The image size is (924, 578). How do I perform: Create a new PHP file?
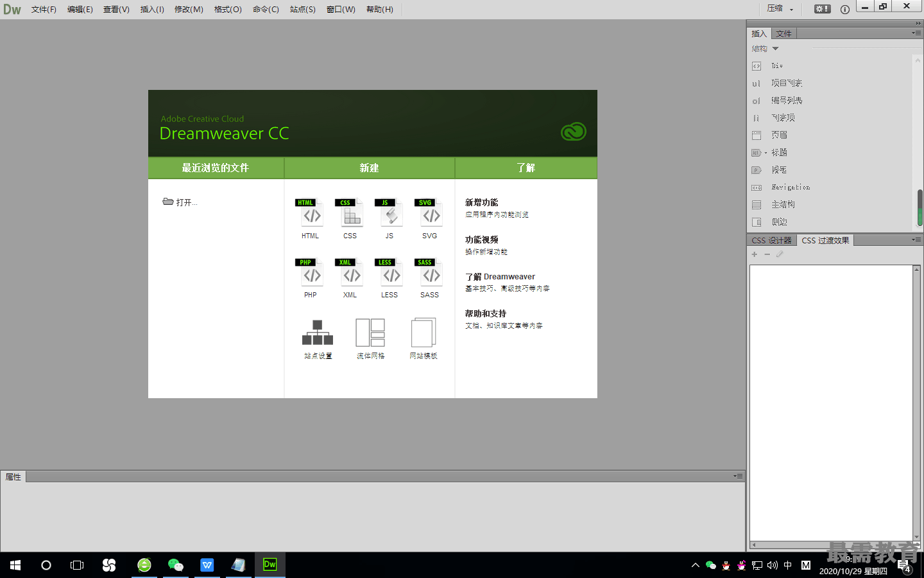tap(311, 277)
